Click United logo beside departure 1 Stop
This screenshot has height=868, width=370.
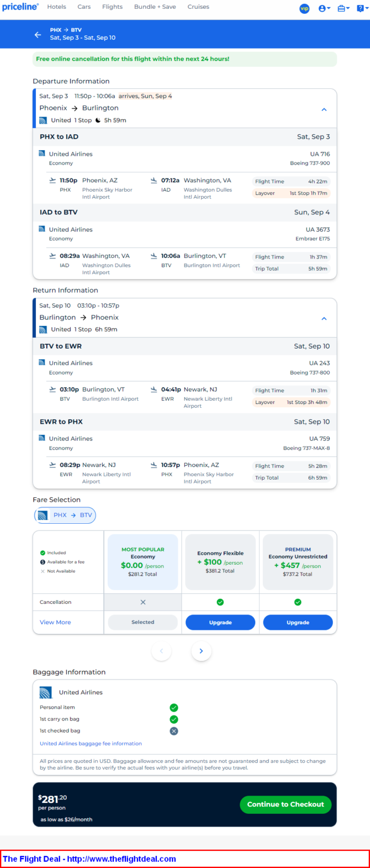(43, 120)
